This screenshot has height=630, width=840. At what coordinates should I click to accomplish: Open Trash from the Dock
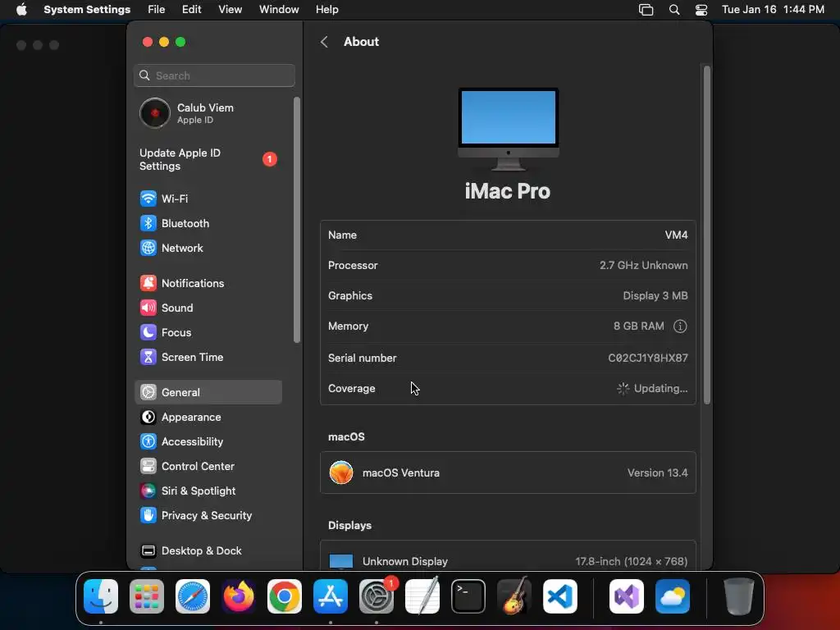[x=739, y=596]
